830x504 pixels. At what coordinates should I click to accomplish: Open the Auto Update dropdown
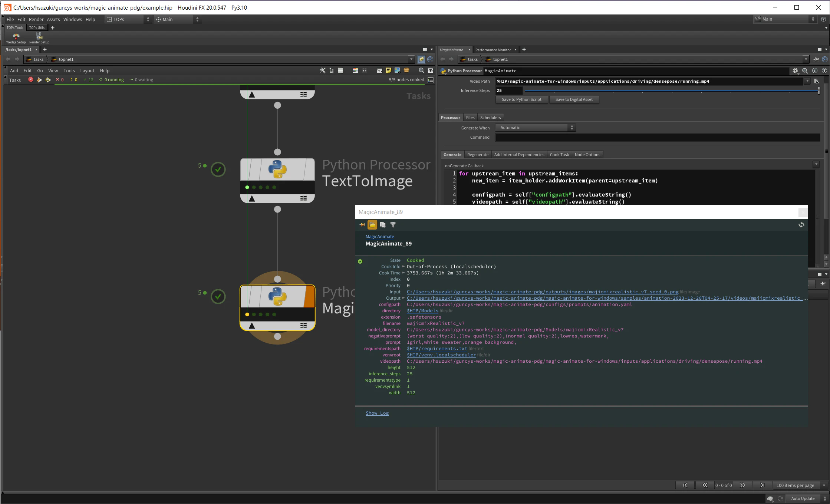click(808, 498)
